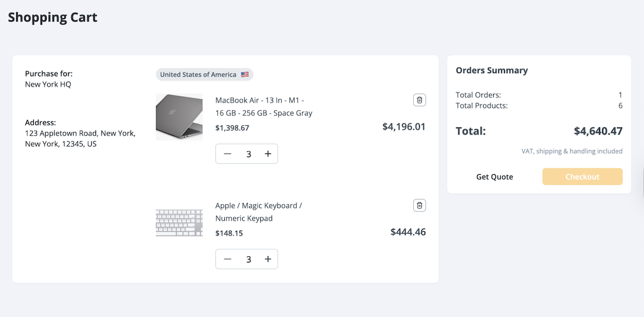Select the MacBook Air quantity field
The height and width of the screenshot is (317, 644).
pos(248,154)
